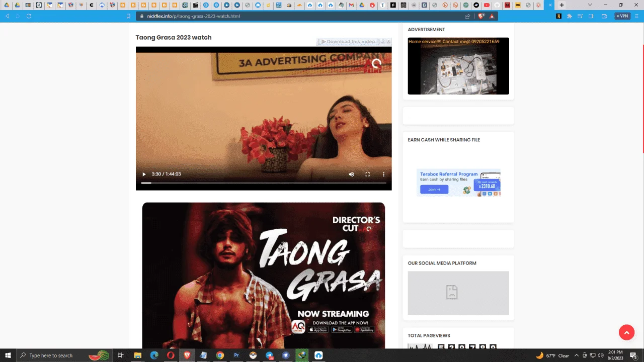Click the broken social media platform image
This screenshot has width=644, height=362.
(x=458, y=293)
